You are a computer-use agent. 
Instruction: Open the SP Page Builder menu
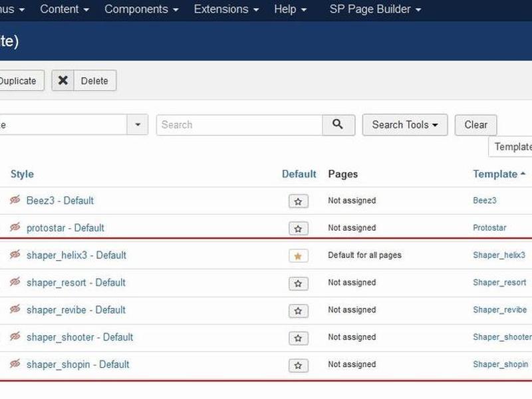click(375, 9)
